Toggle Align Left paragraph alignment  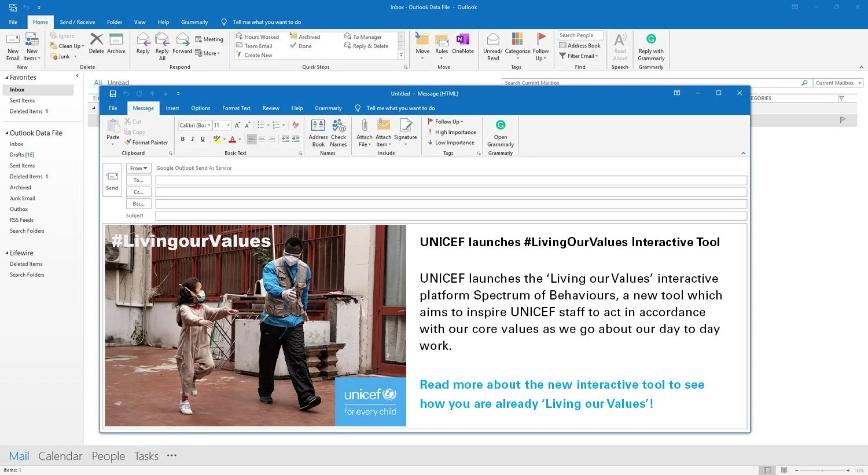click(252, 139)
